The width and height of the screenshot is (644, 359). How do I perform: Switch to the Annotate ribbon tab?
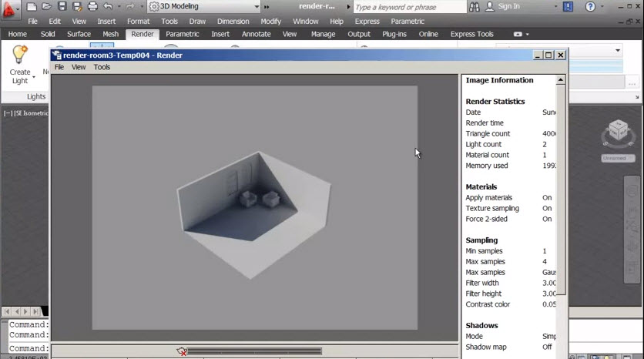pyautogui.click(x=256, y=34)
